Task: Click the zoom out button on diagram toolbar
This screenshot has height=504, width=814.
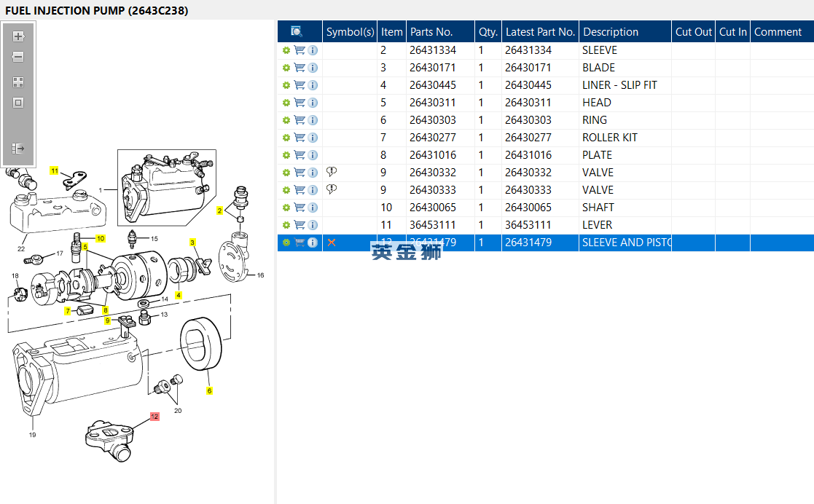Action: coord(18,57)
